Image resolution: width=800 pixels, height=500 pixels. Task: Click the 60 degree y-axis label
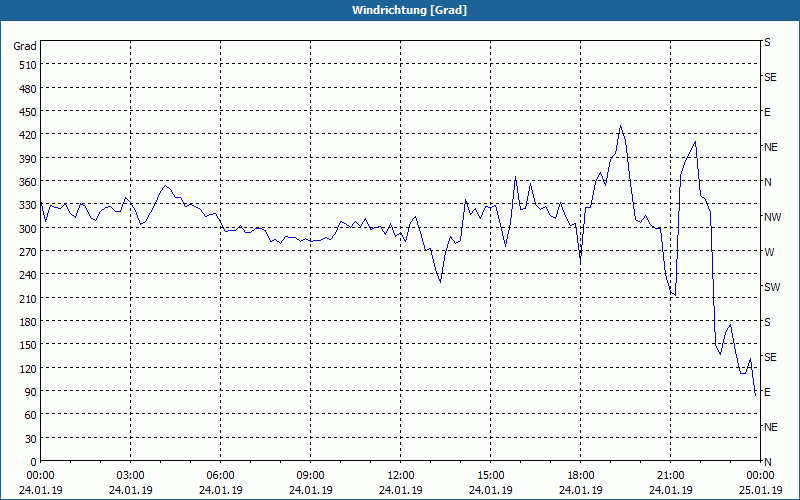(31, 415)
